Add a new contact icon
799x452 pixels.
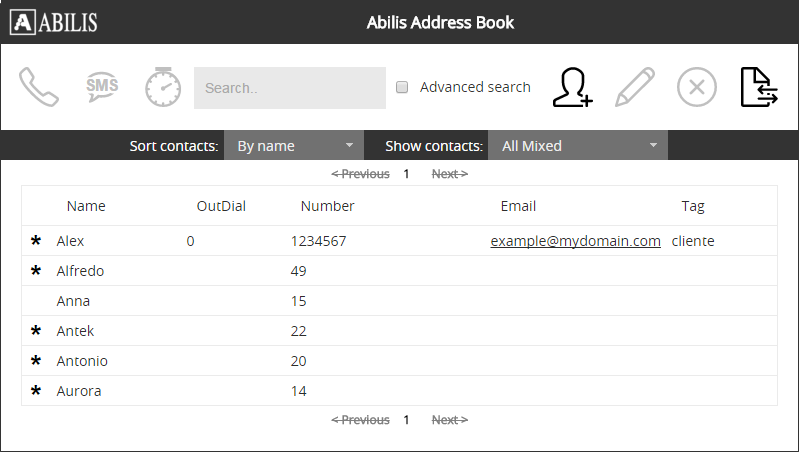click(x=572, y=87)
